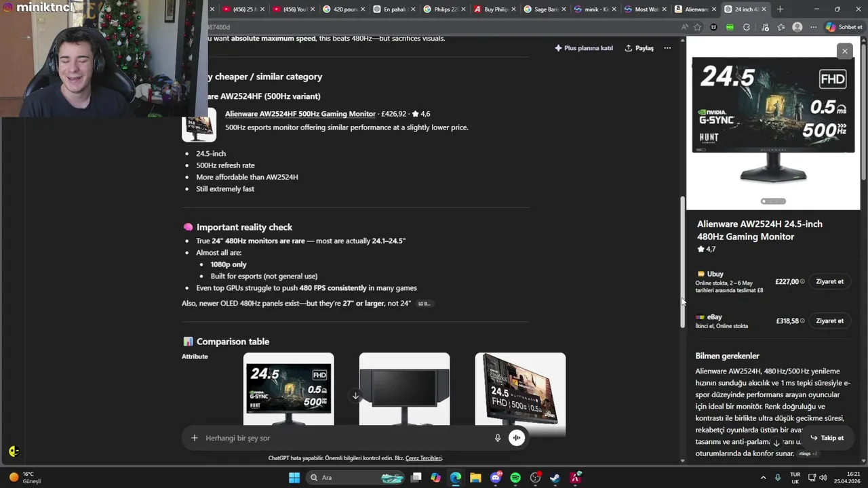The width and height of the screenshot is (868, 488).
Task: Open File Explorer from the taskbar
Action: tap(475, 478)
